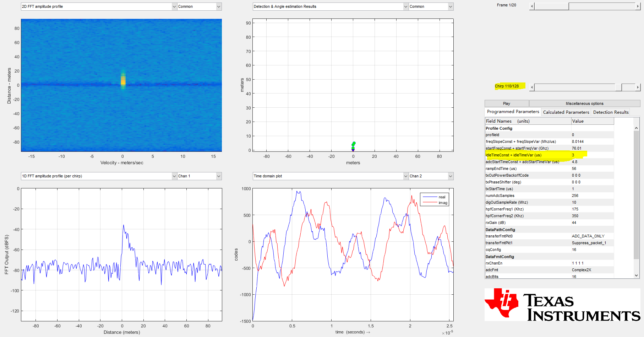
Task: Click Chirp slider right arrow
Action: point(638,87)
